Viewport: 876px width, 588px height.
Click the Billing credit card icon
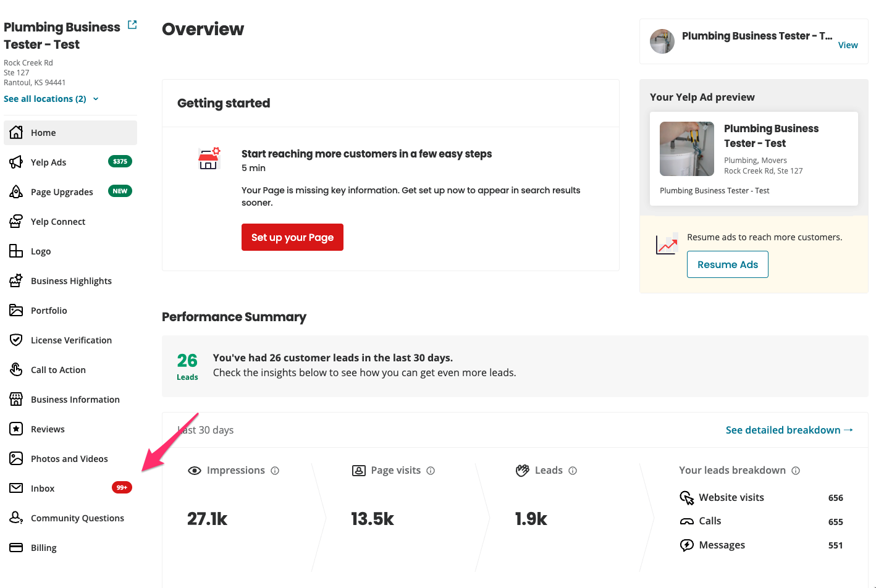pos(16,548)
